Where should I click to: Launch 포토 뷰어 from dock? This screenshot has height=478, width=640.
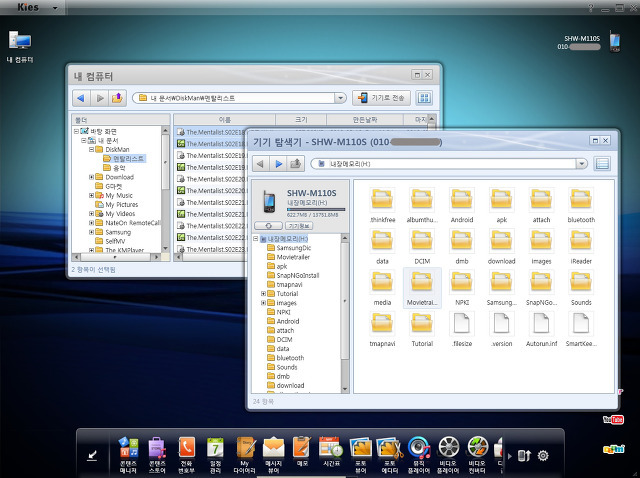pyautogui.click(x=360, y=454)
